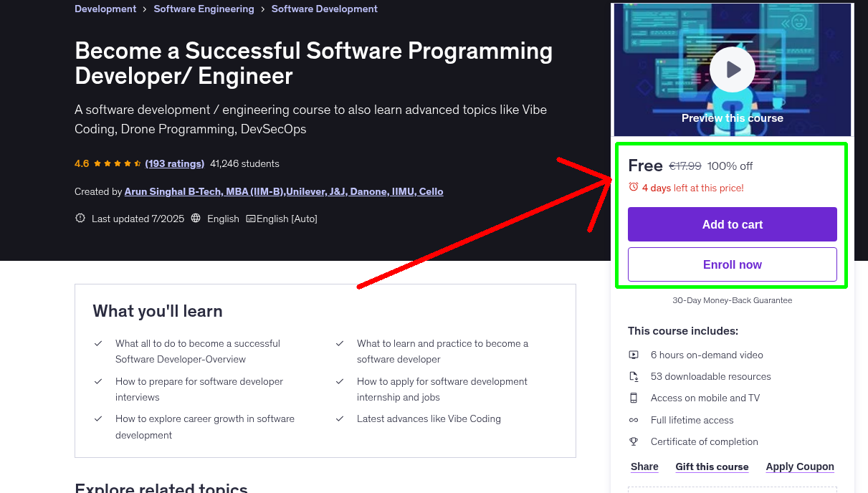Click Add to cart

[x=732, y=224]
